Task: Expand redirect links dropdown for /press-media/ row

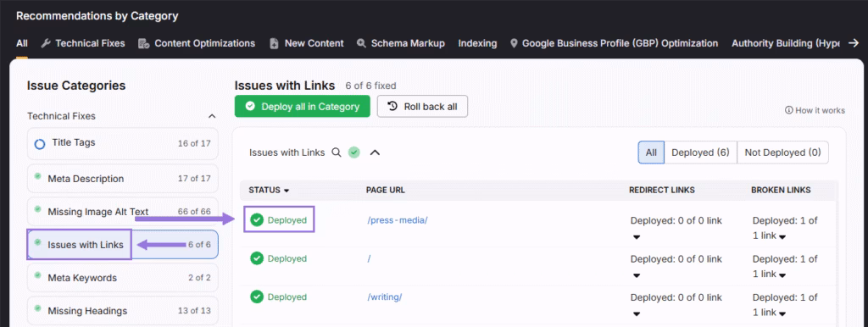Action: click(636, 237)
